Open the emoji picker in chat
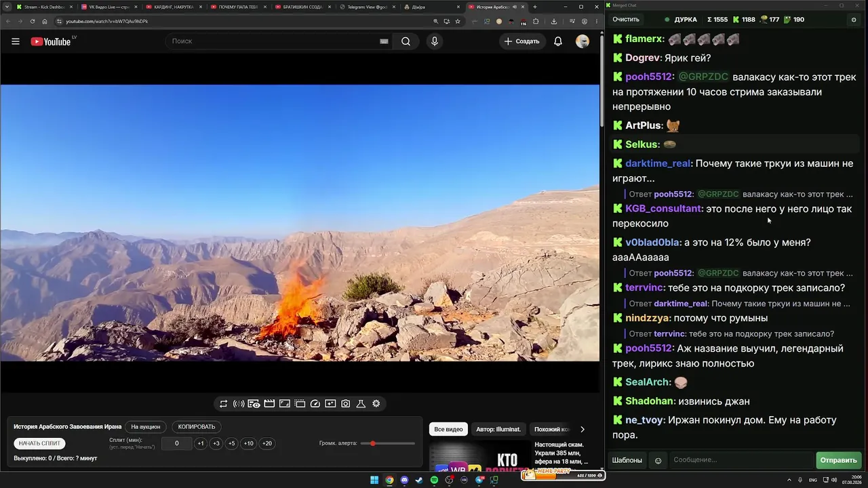 point(658,461)
